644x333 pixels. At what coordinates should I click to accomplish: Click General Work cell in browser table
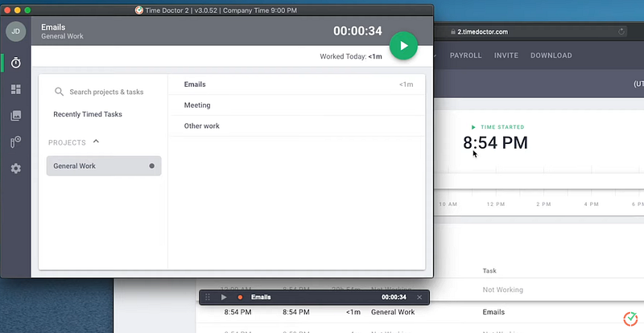(393, 312)
